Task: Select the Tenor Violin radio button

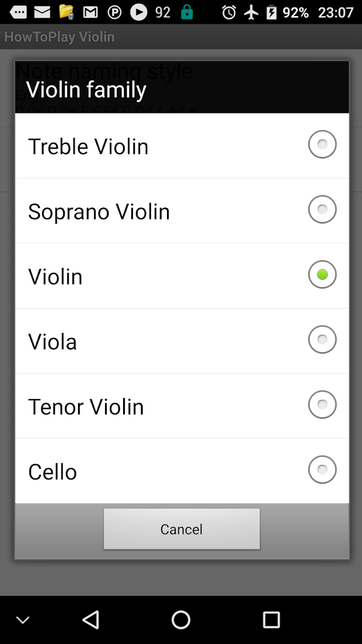Action: 322,405
